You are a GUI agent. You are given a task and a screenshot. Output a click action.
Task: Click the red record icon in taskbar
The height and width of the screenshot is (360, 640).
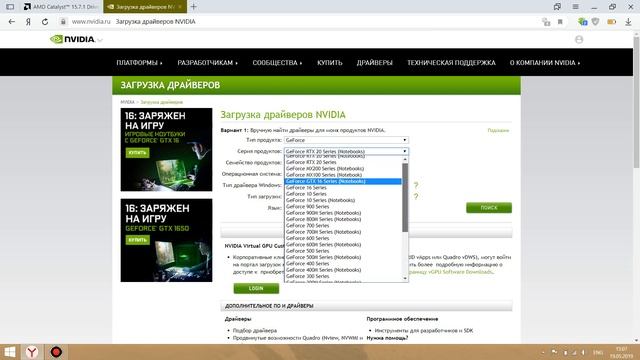(56, 352)
